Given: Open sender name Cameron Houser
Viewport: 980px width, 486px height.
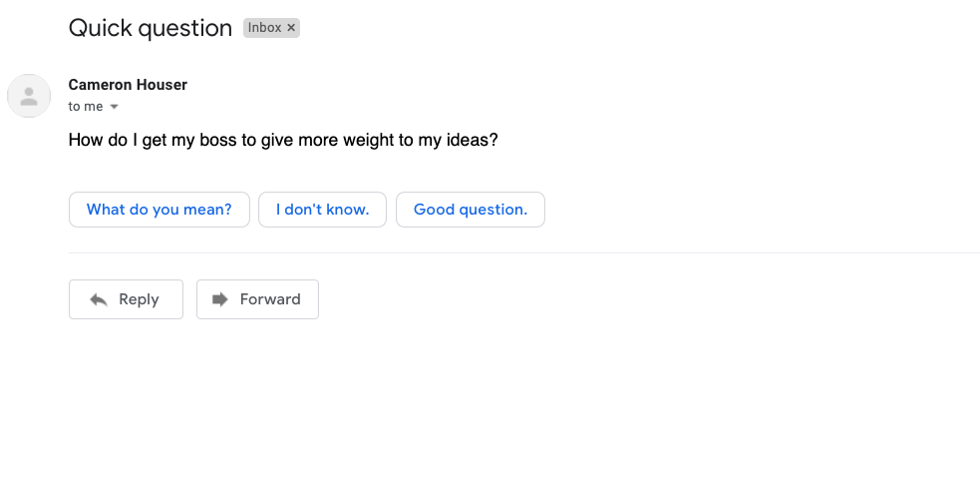Looking at the screenshot, I should pyautogui.click(x=128, y=85).
